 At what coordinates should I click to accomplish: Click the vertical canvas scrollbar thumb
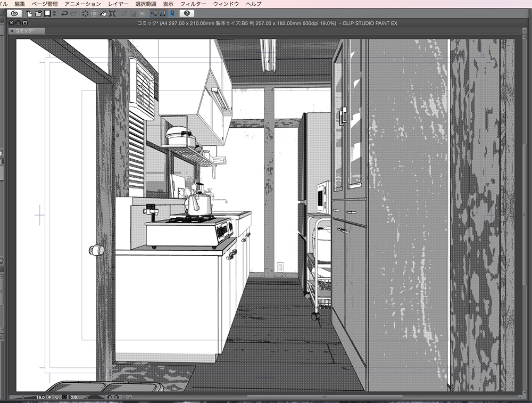(x=525, y=215)
